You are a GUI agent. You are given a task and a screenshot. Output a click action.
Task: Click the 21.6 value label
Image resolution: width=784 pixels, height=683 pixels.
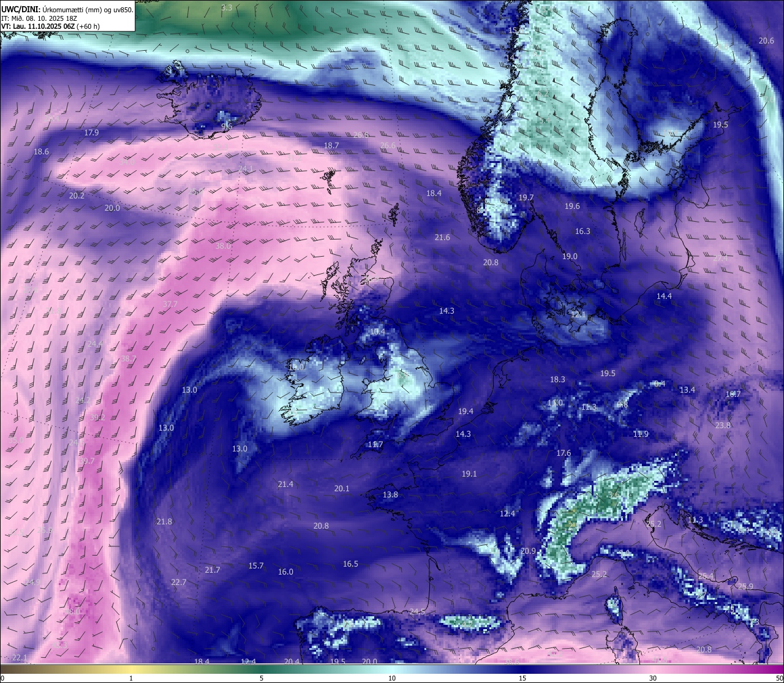coord(442,237)
